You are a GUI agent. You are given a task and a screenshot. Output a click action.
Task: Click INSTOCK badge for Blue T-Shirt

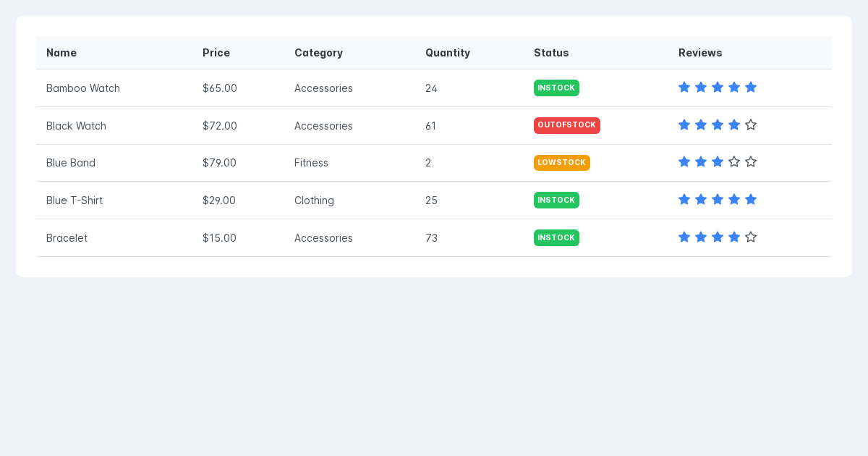(x=556, y=200)
